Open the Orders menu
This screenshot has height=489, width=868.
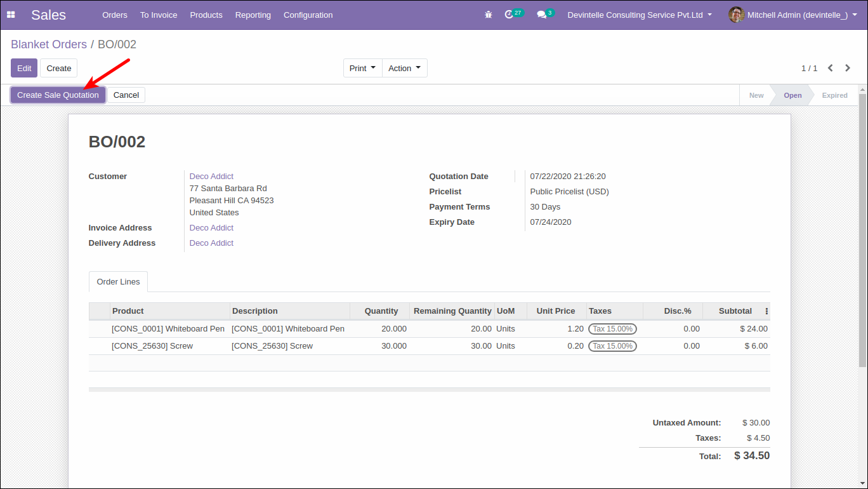115,15
